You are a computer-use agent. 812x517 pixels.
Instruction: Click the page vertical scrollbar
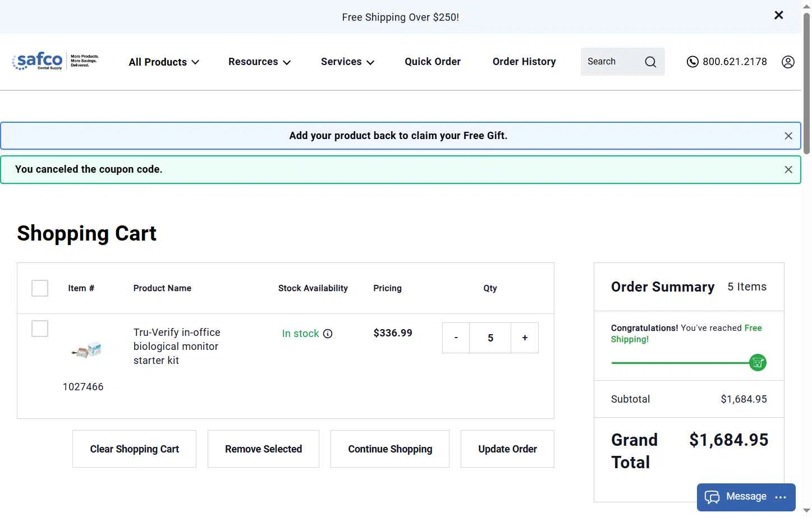pos(807,84)
